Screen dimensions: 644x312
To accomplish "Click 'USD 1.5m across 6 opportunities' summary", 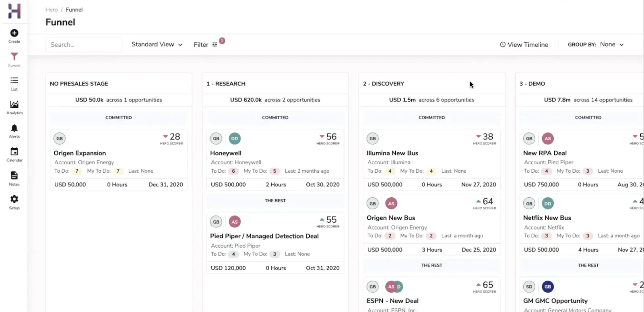I will pos(431,100).
